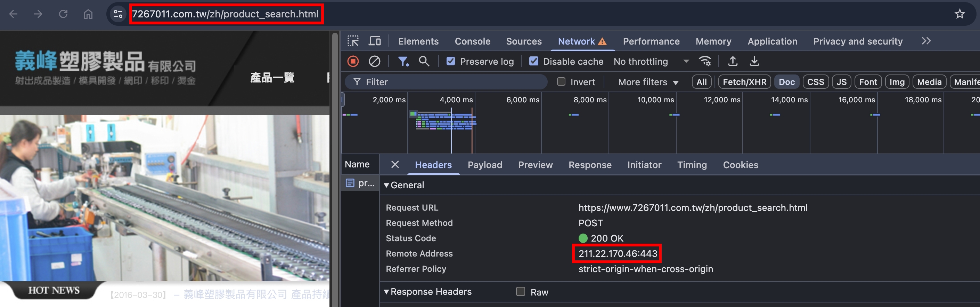
Task: Open the Sources panel
Action: (x=524, y=41)
